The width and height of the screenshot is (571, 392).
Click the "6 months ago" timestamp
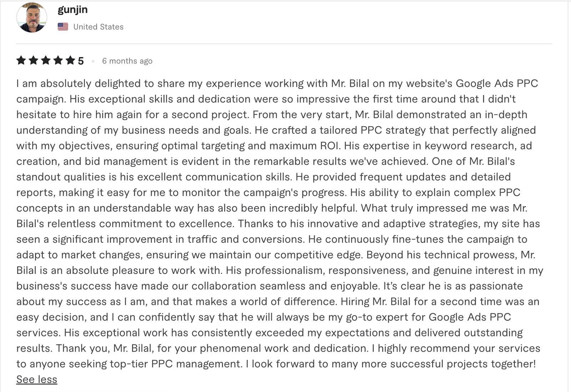pyautogui.click(x=127, y=61)
